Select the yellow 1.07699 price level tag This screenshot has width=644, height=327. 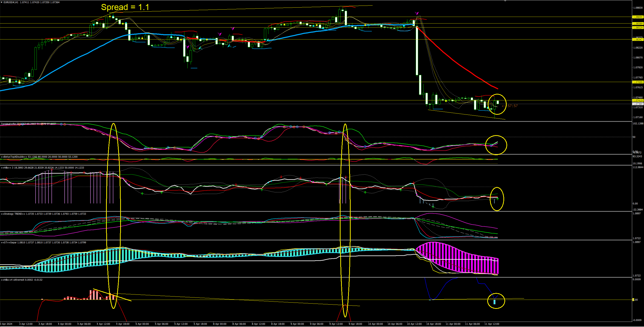(637, 82)
